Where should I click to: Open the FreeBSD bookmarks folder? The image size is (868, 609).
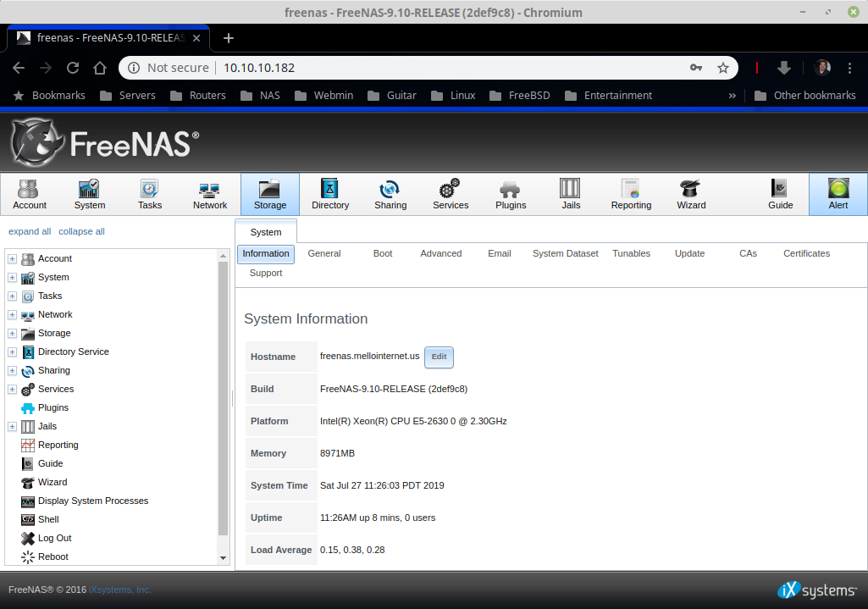(x=520, y=96)
